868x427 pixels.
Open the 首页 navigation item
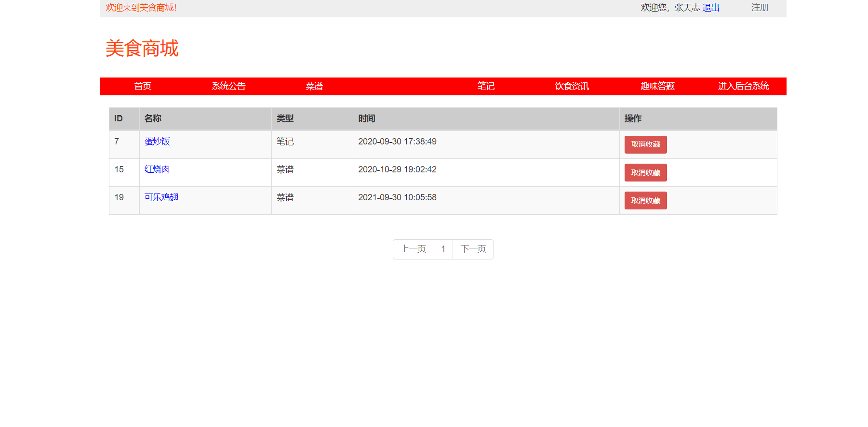tap(143, 86)
